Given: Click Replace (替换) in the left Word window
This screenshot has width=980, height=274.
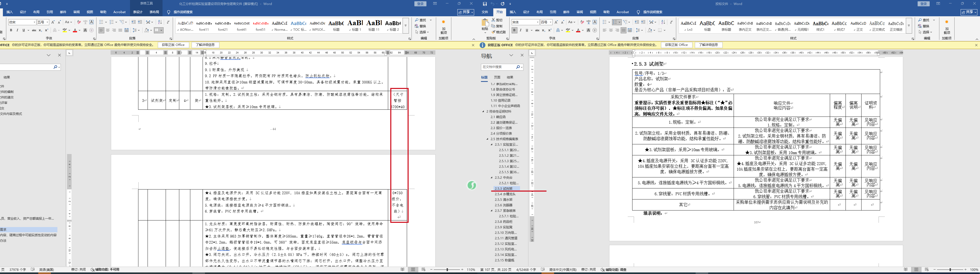Looking at the screenshot, I should click(420, 26).
